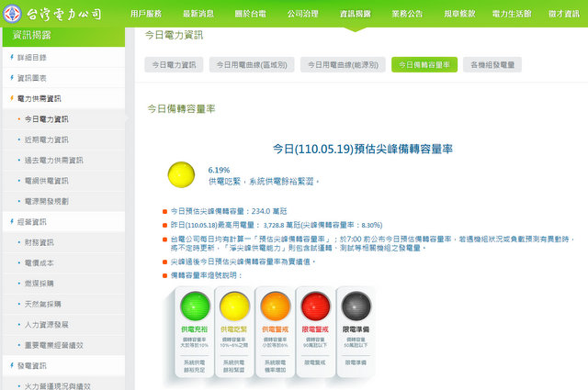Select 重要電業經營績效 in the sidebar
This screenshot has width=588, height=390.
coord(63,345)
